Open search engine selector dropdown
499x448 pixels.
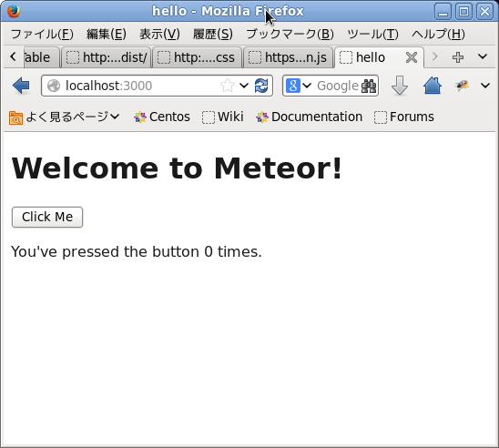[x=307, y=86]
